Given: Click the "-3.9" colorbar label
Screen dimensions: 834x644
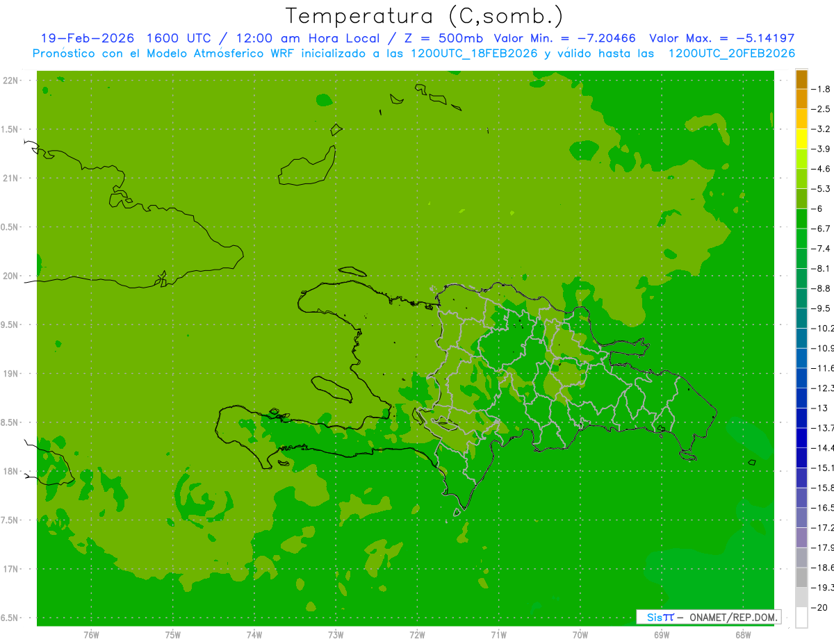Looking at the screenshot, I should [821, 149].
